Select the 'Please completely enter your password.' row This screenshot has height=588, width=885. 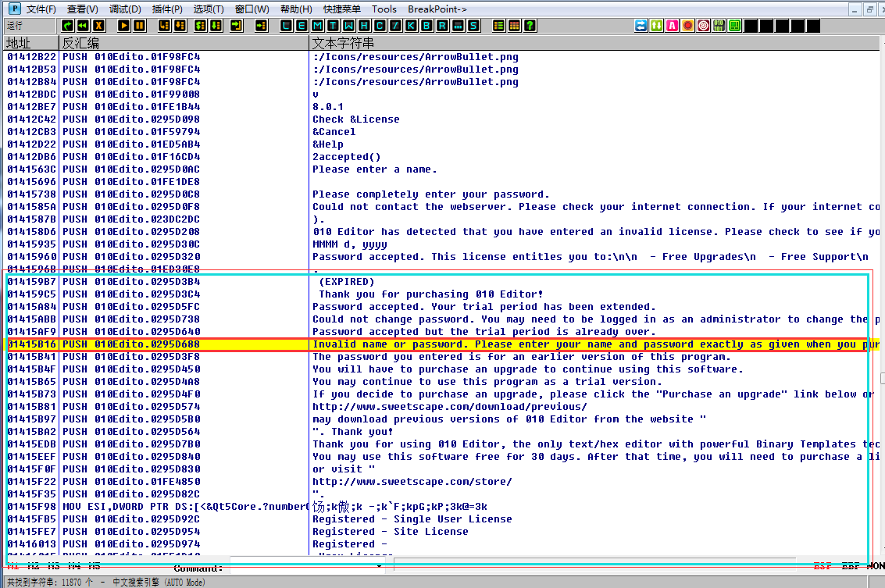[442, 194]
